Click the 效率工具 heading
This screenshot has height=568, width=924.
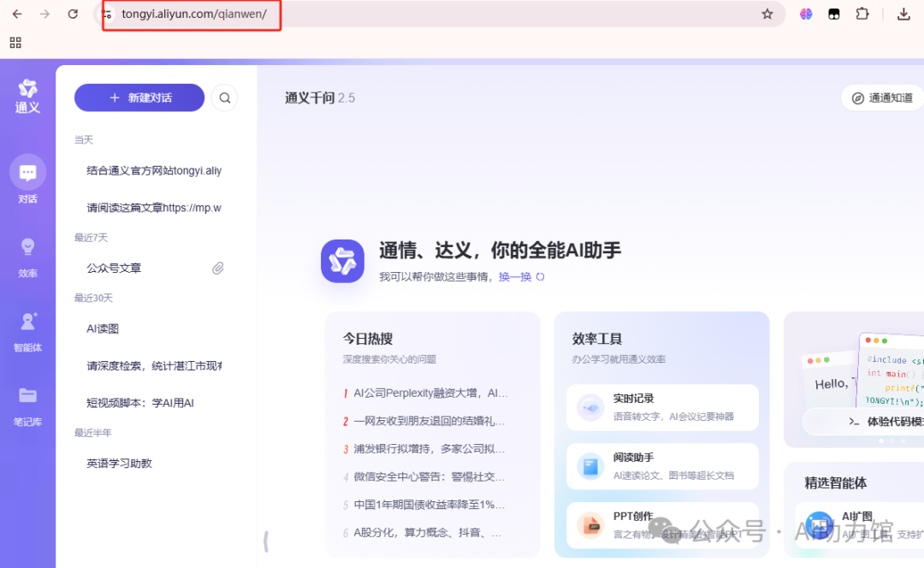[597, 339]
